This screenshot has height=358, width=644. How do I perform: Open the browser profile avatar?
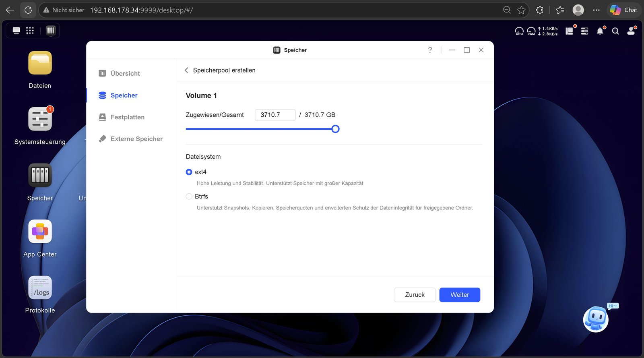click(578, 10)
